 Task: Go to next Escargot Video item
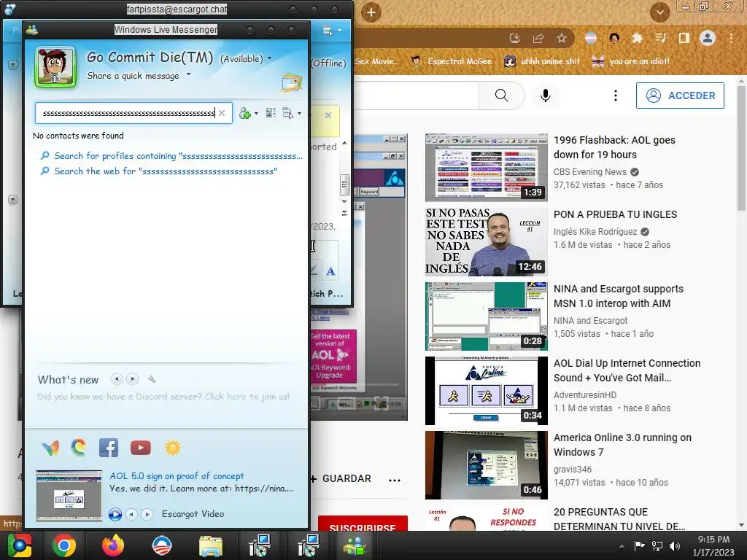click(147, 514)
